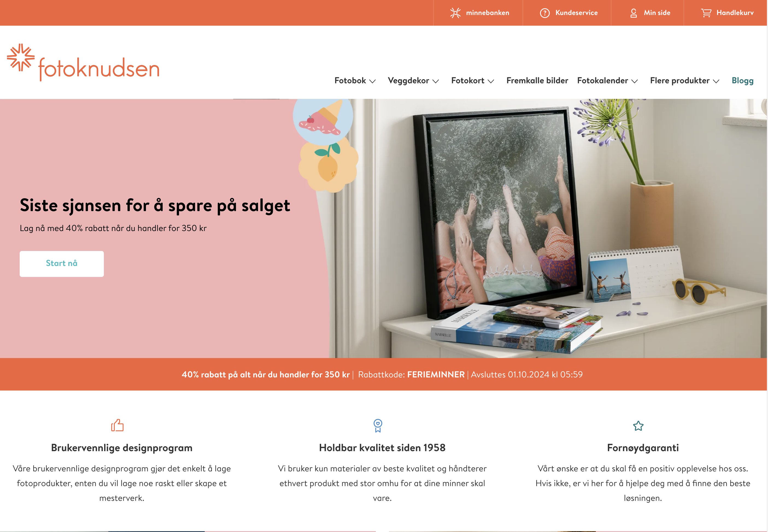Click the Kundeservice text link

[576, 13]
